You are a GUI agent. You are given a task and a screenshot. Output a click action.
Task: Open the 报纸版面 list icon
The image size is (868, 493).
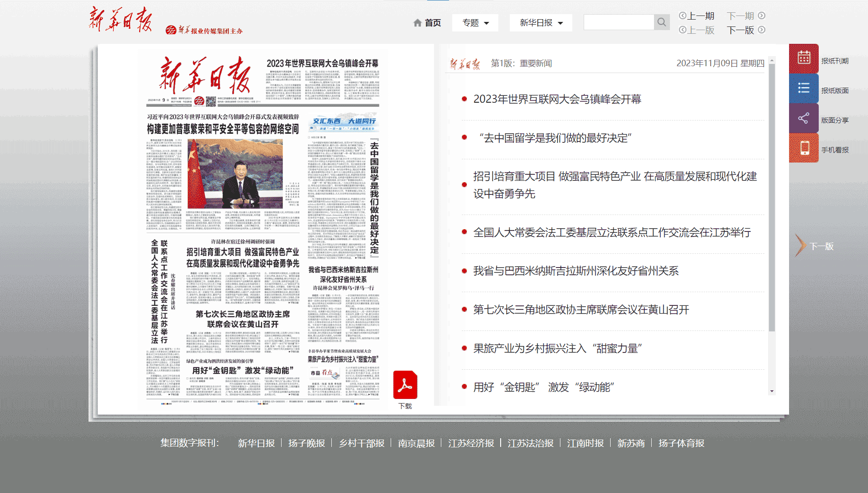point(804,88)
